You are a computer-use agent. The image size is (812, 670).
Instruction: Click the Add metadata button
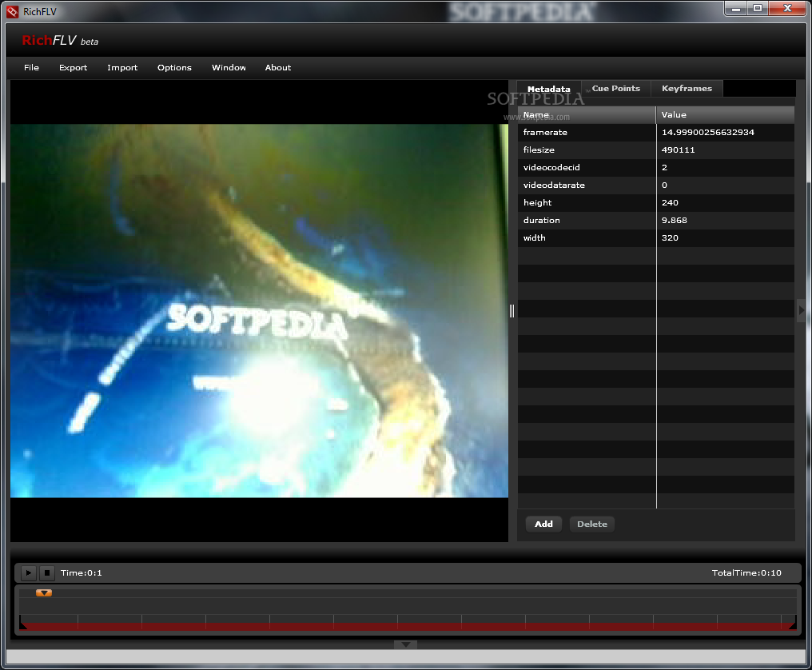pyautogui.click(x=543, y=524)
